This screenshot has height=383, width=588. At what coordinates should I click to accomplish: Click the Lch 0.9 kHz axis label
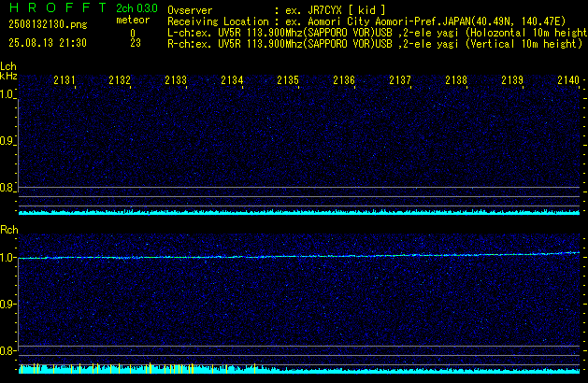coord(7,141)
